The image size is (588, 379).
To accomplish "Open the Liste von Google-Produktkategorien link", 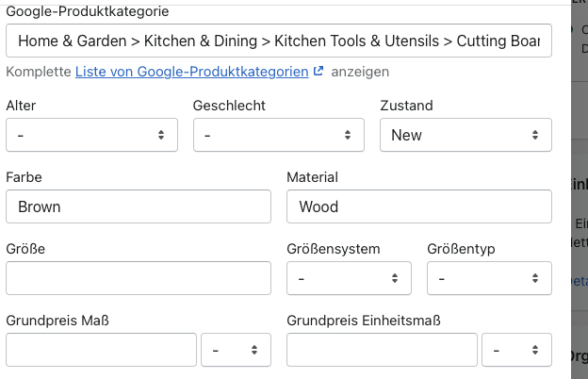I will (x=191, y=72).
